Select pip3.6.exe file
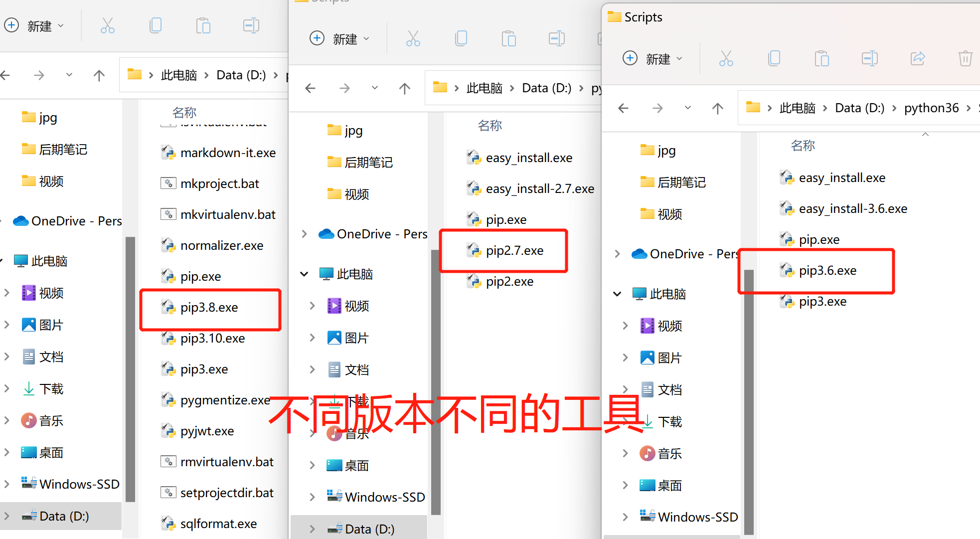Viewport: 980px width, 539px height. [x=827, y=271]
